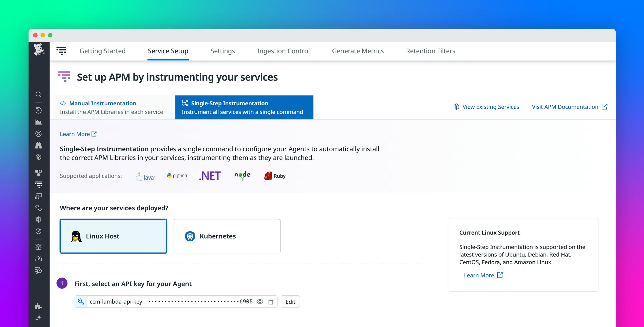Screen dimensions: 644x327
Task: Select Kubernetes as deployment target
Action: click(x=227, y=236)
